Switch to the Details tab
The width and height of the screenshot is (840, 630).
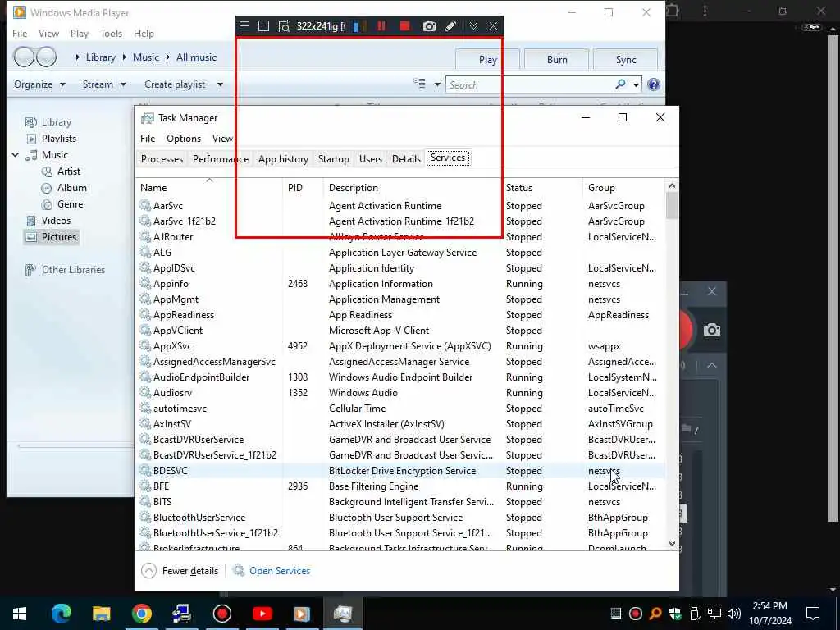(x=406, y=158)
